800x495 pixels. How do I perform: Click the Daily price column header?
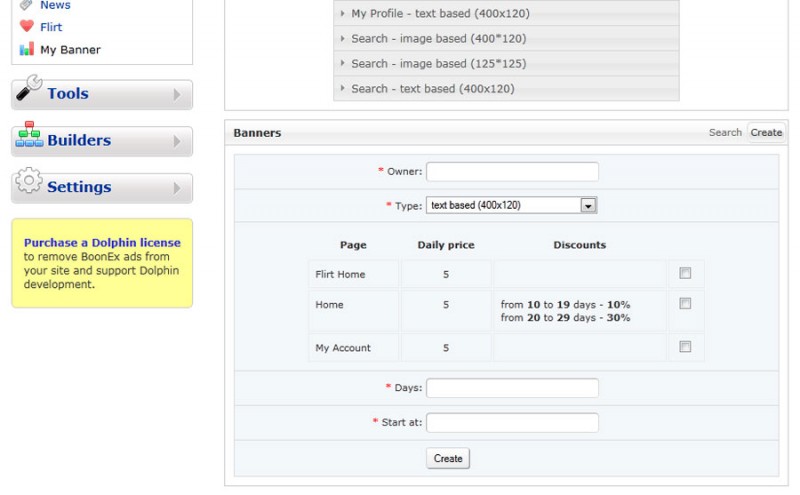click(446, 245)
